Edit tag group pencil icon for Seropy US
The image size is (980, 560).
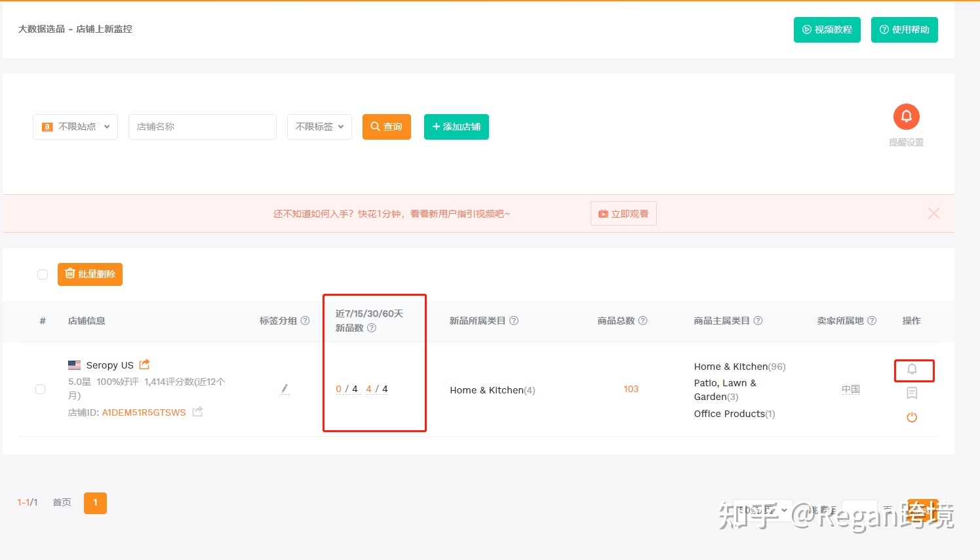coord(284,389)
